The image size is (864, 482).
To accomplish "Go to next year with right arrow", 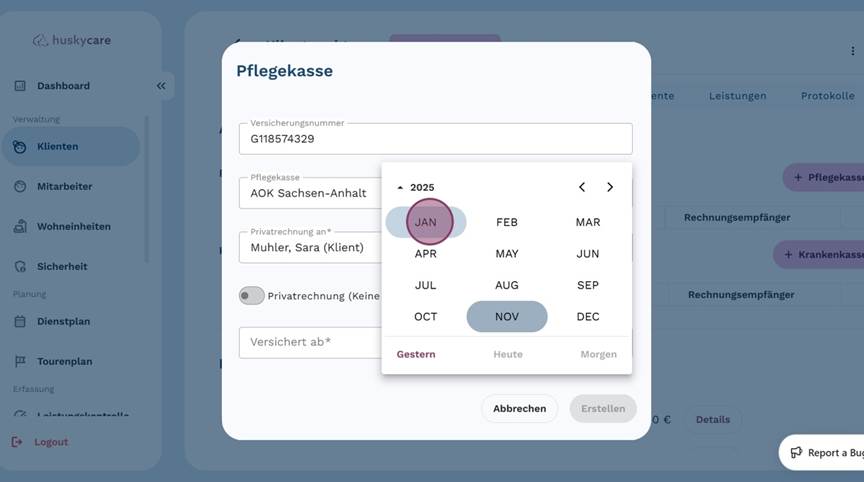I will tap(610, 187).
